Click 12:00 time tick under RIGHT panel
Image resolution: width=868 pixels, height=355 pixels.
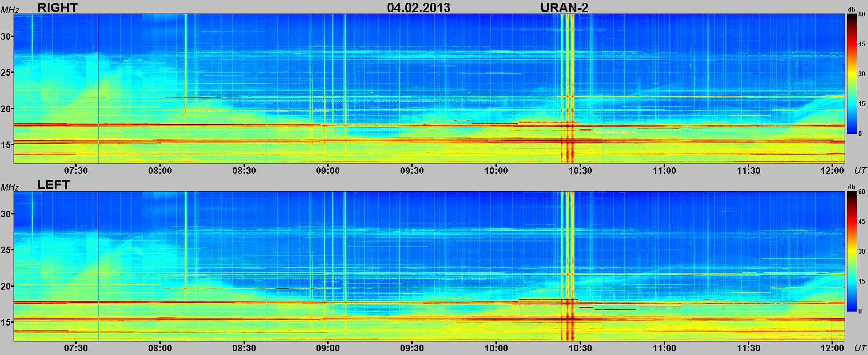(832, 170)
